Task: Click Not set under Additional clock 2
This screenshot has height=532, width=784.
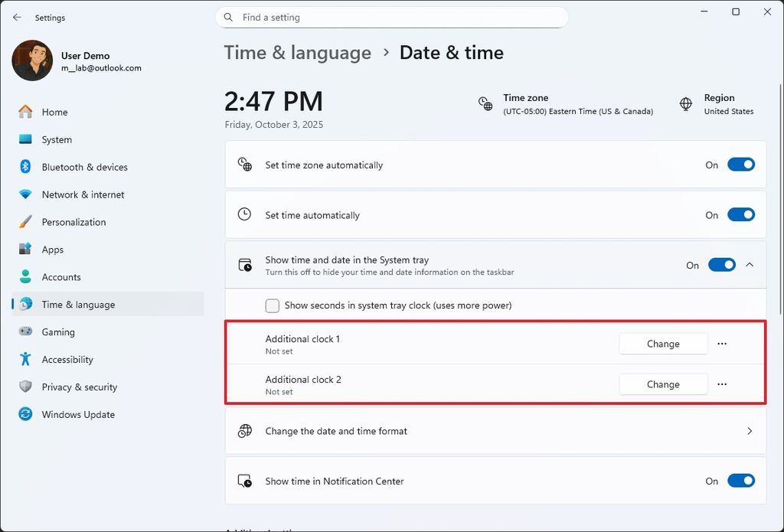Action: [x=279, y=391]
